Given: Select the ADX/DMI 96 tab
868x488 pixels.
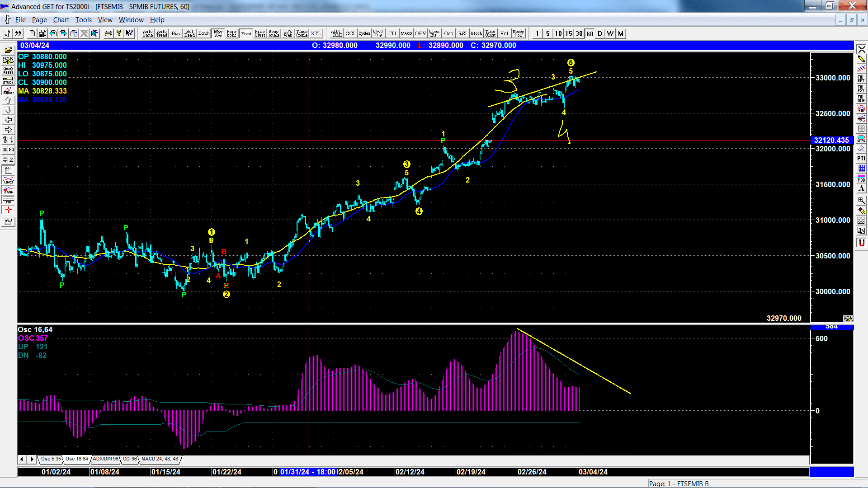Looking at the screenshot, I should tap(105, 459).
